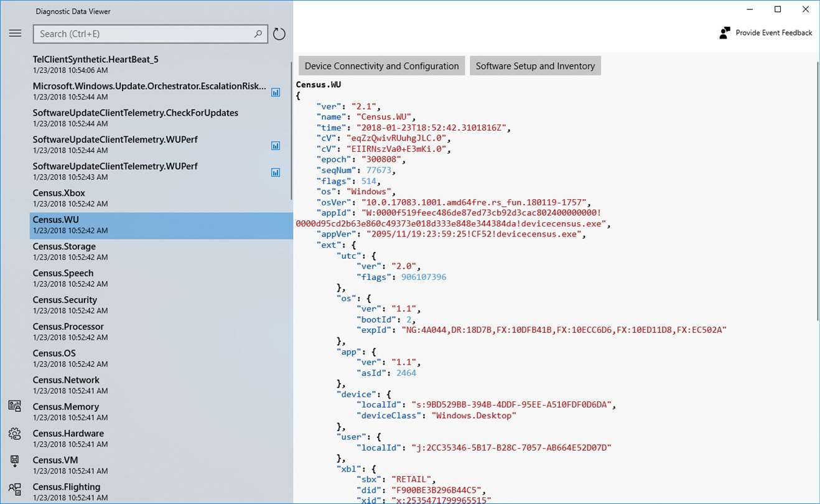Open the Census.VM event
Image resolution: width=820 pixels, height=504 pixels.
(161, 465)
